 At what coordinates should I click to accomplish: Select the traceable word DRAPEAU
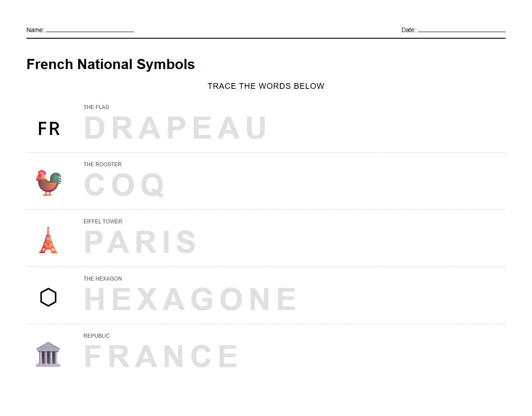(175, 128)
